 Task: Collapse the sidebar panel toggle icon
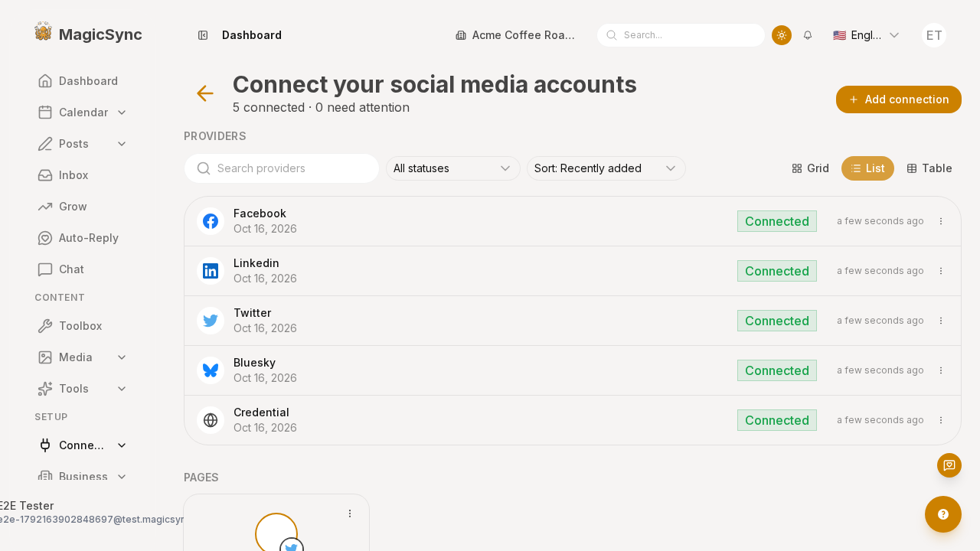coord(203,35)
